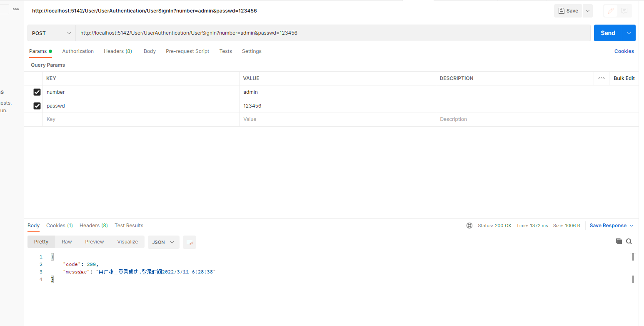Image resolution: width=644 pixels, height=326 pixels.
Task: Click the Send button
Action: click(x=608, y=33)
